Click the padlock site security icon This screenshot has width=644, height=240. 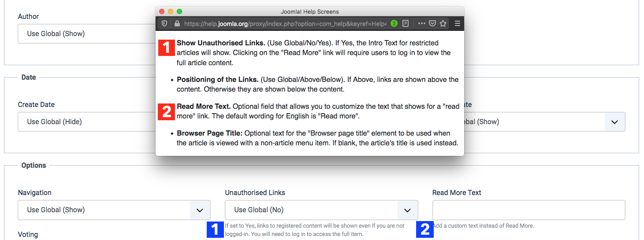[177, 23]
